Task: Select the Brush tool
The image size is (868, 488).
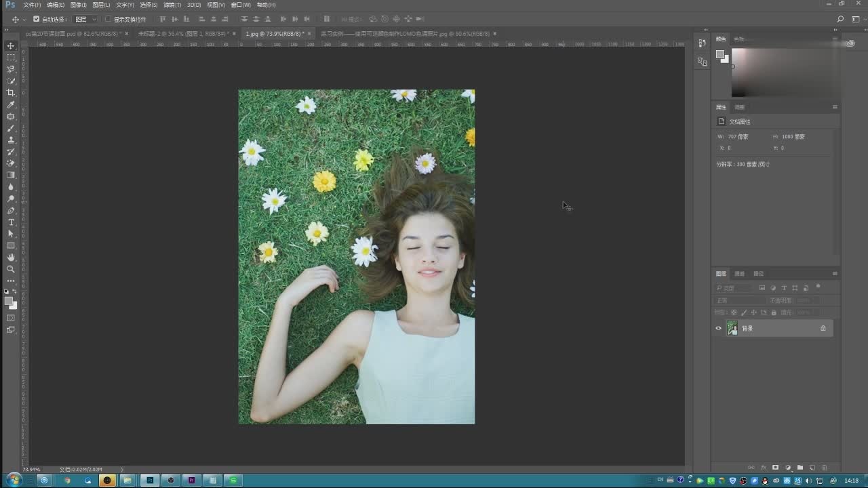Action: pos(11,128)
